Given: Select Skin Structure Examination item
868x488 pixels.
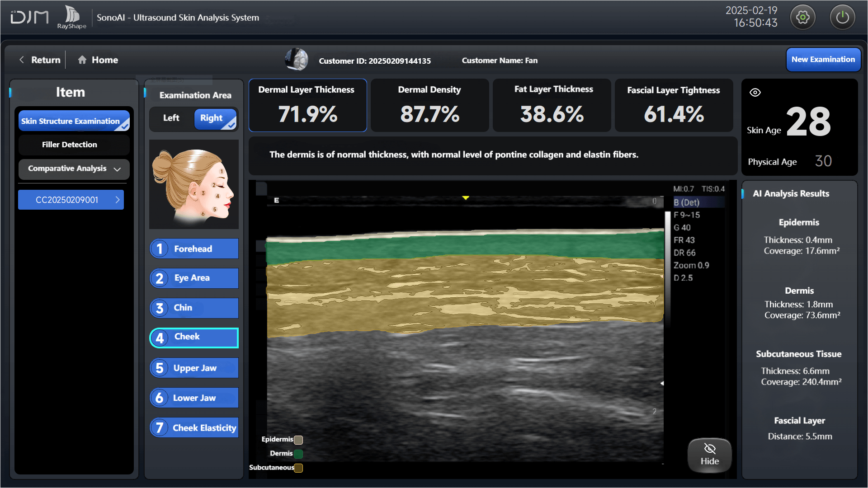Looking at the screenshot, I should point(74,121).
